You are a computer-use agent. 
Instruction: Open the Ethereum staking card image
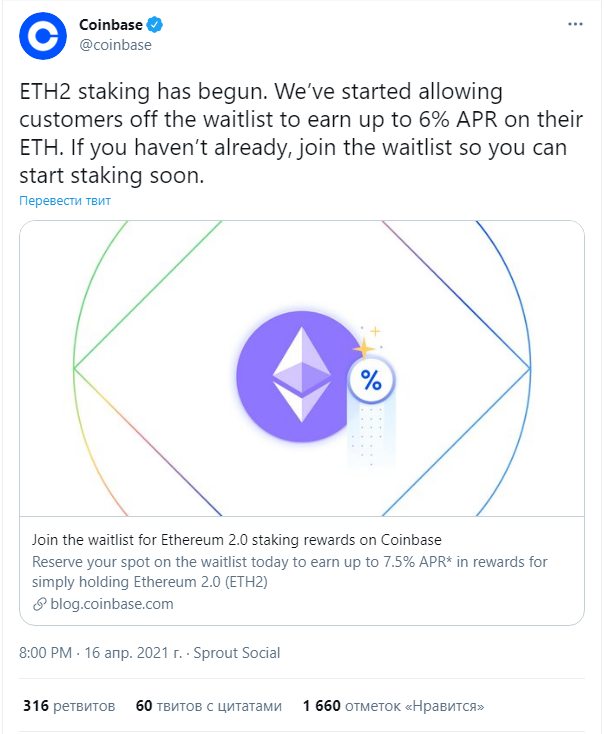point(302,368)
